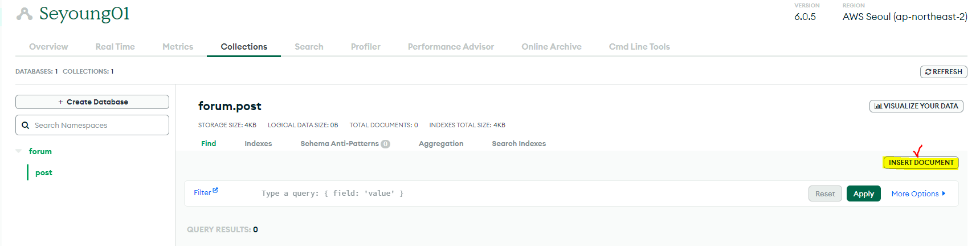980x246 pixels.
Task: Select the forum database in sidebar
Action: click(x=40, y=151)
